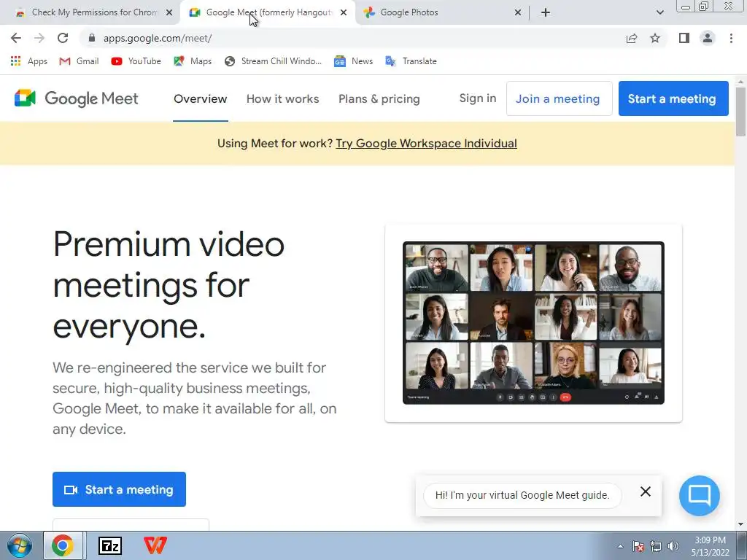Open the Plans & pricing tab
747x560 pixels.
(x=379, y=98)
